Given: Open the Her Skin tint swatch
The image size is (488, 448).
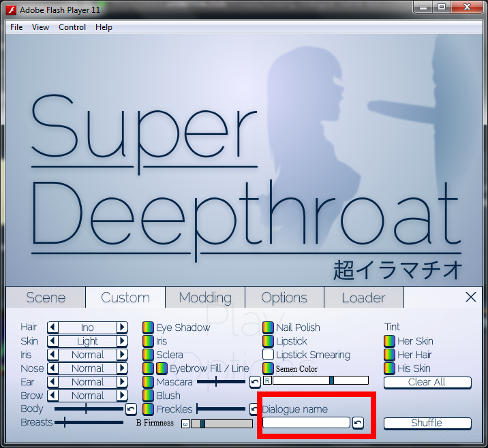Looking at the screenshot, I should coord(389,341).
